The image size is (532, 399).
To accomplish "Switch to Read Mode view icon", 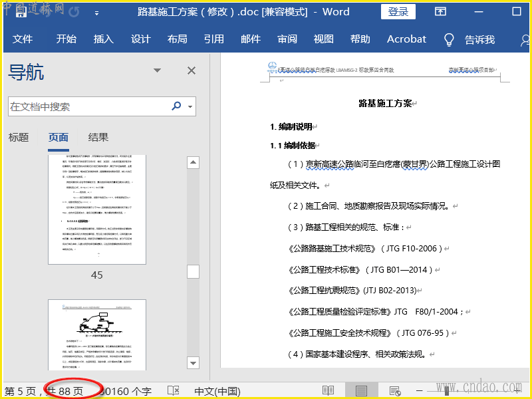I will click(328, 391).
